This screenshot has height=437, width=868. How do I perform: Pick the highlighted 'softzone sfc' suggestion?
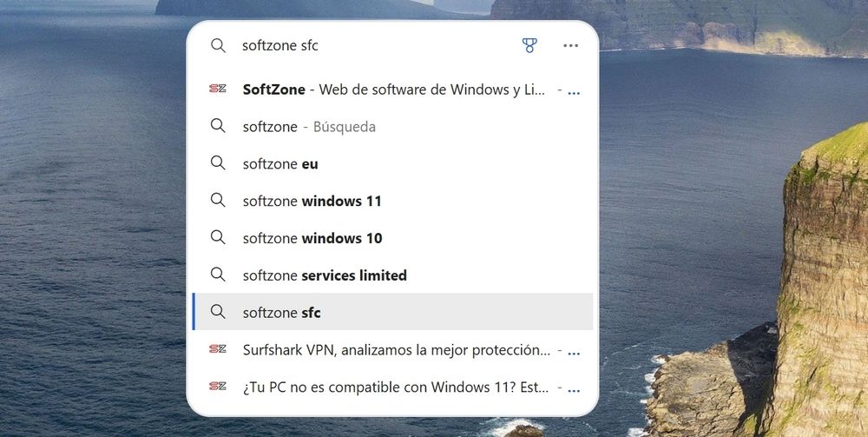tap(282, 312)
